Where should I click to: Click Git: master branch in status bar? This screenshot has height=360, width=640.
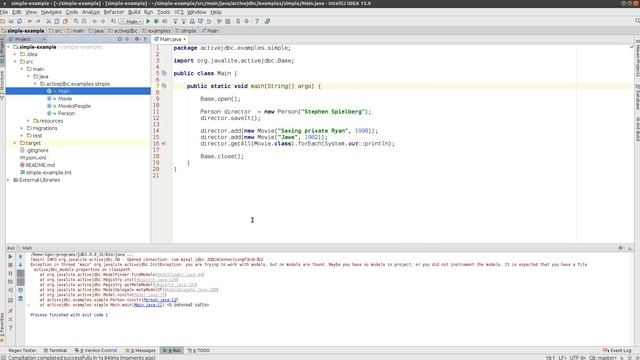tap(602, 358)
